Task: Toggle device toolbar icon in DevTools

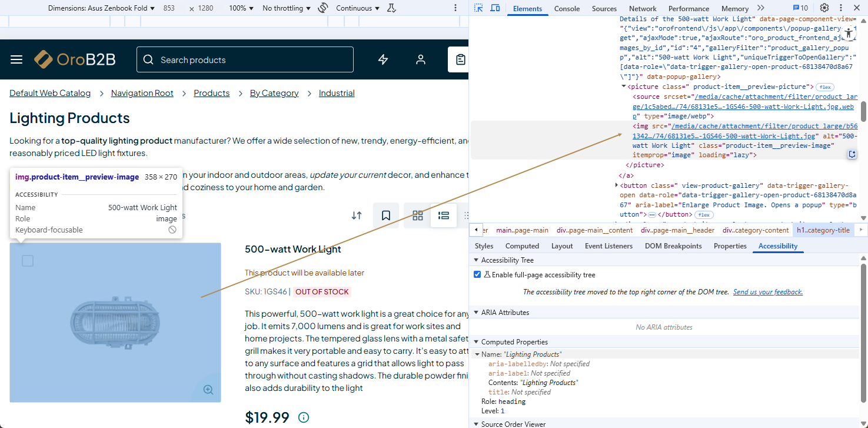Action: tap(495, 8)
